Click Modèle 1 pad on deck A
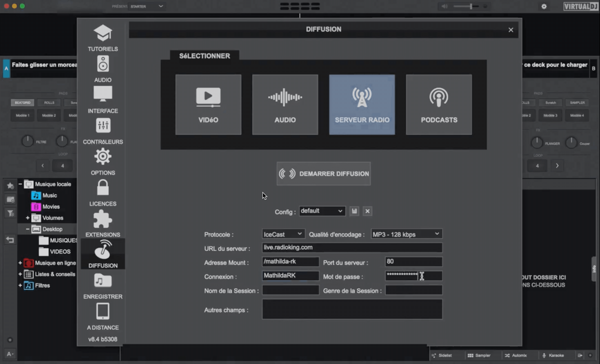Image resolution: width=600 pixels, height=364 pixels. 22,115
